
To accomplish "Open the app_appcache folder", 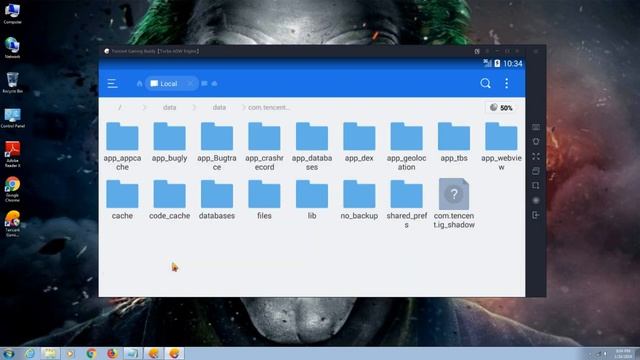I will 122,147.
